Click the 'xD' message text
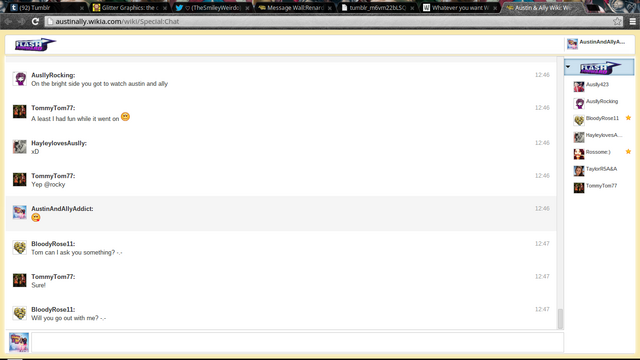The width and height of the screenshot is (640, 360). point(35,152)
